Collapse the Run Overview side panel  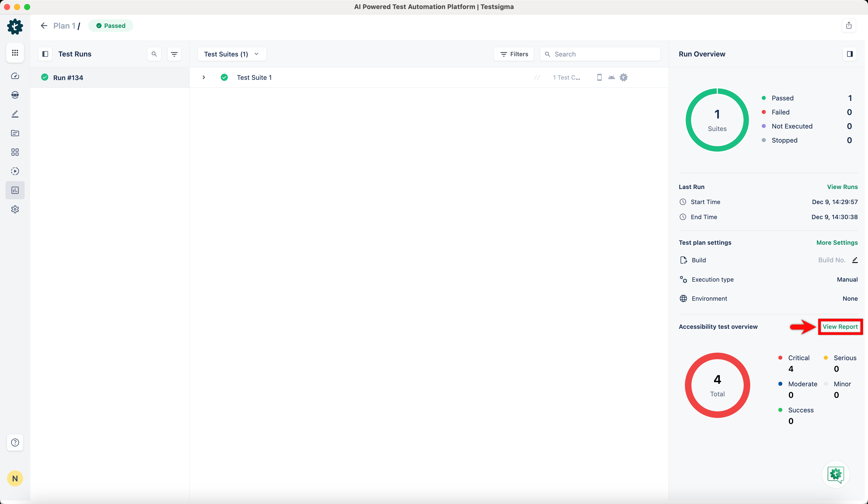(850, 54)
